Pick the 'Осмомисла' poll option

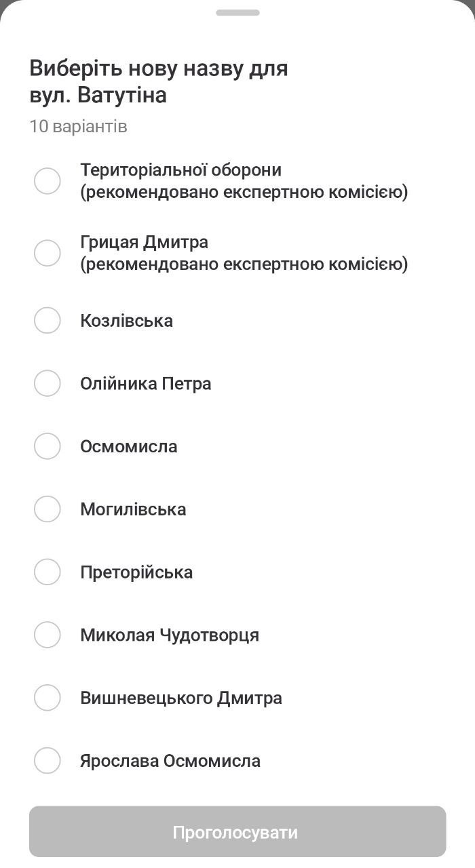click(x=47, y=446)
